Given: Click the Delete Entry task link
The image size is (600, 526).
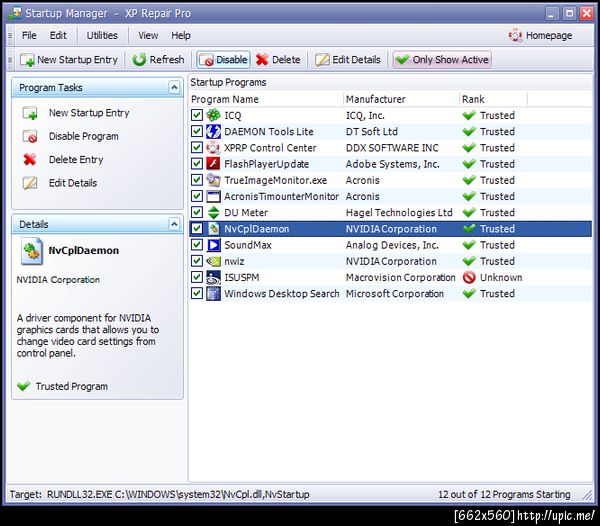Looking at the screenshot, I should point(76,160).
